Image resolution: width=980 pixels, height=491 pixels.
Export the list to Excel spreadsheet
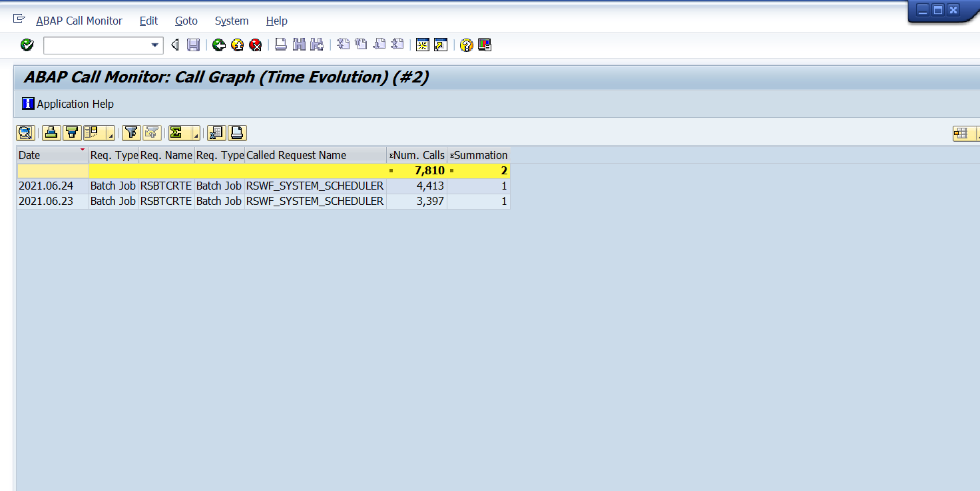tap(216, 132)
